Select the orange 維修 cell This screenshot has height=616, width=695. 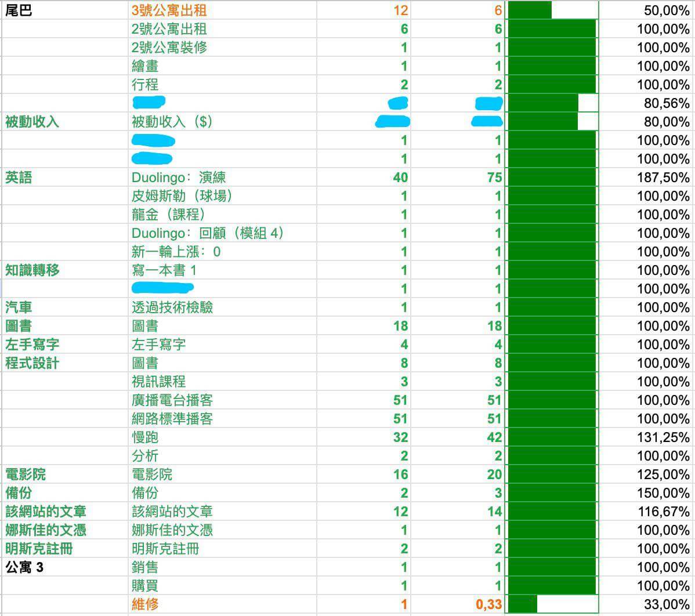point(223,604)
